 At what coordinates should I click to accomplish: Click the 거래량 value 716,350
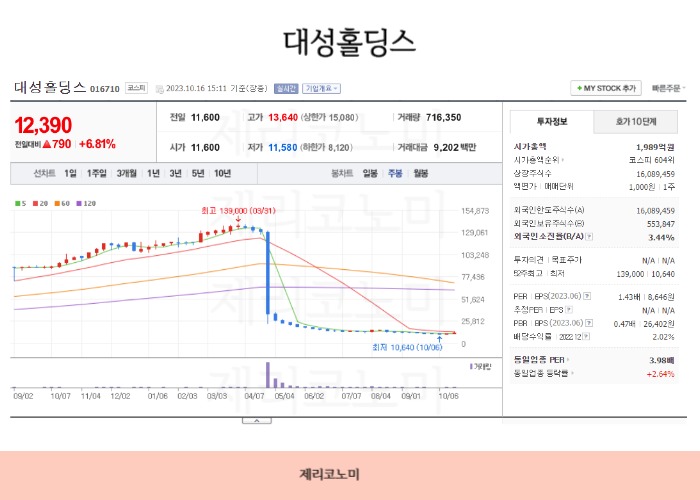[x=443, y=117]
